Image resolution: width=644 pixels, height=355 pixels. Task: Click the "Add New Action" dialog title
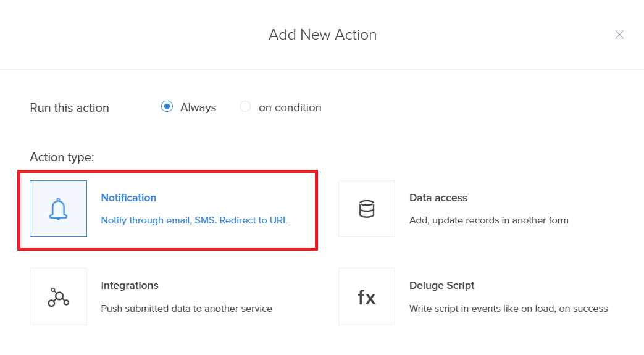322,35
